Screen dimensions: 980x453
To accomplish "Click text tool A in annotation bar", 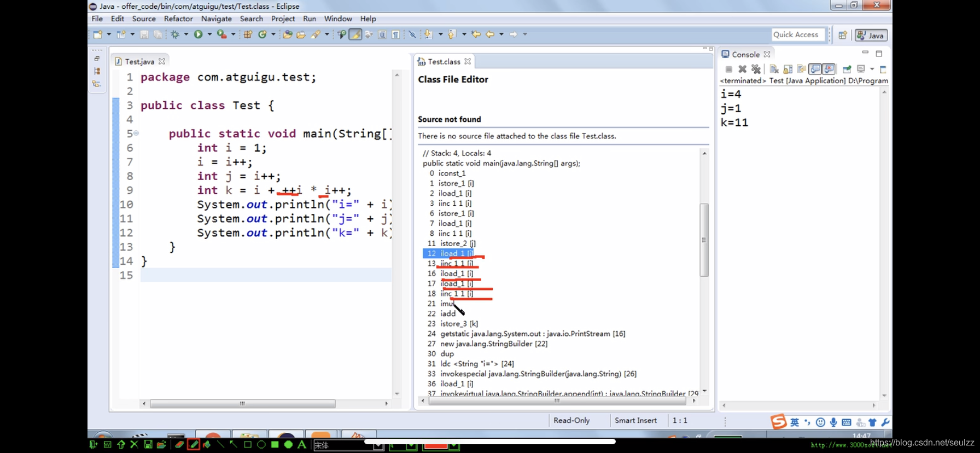I will [301, 445].
